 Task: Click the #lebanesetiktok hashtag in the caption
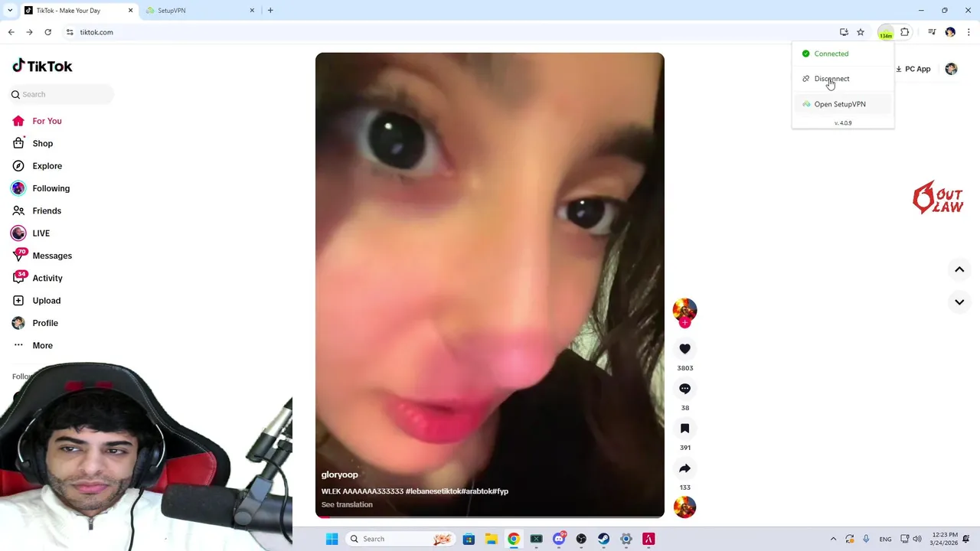point(433,491)
